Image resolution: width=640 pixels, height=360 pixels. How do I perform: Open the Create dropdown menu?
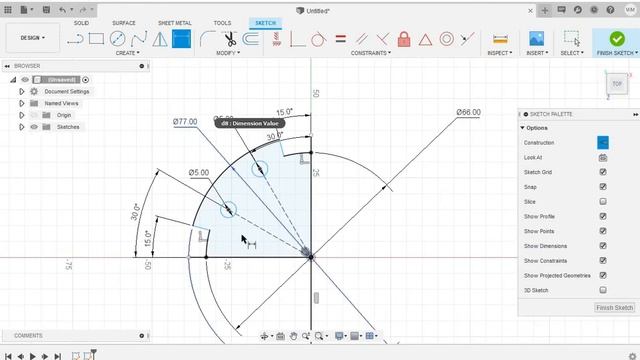click(127, 53)
